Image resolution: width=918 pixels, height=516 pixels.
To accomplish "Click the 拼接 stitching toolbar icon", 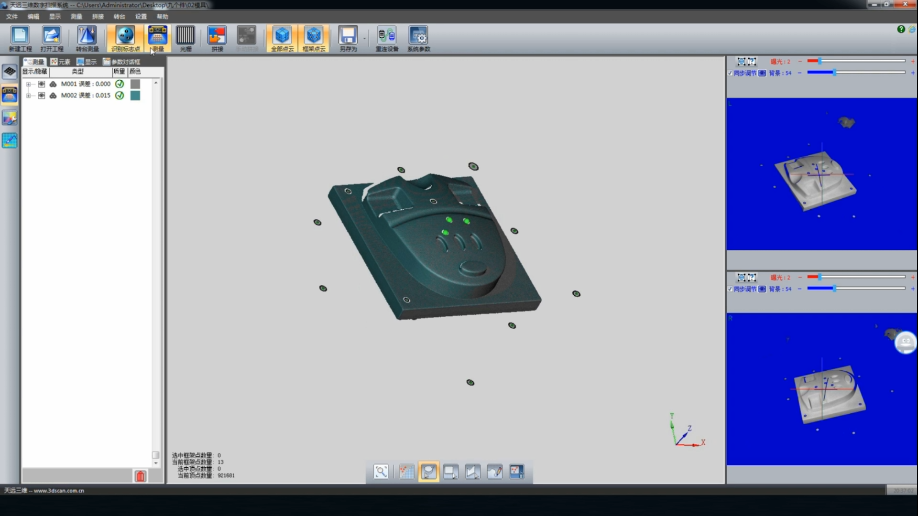I will (217, 37).
